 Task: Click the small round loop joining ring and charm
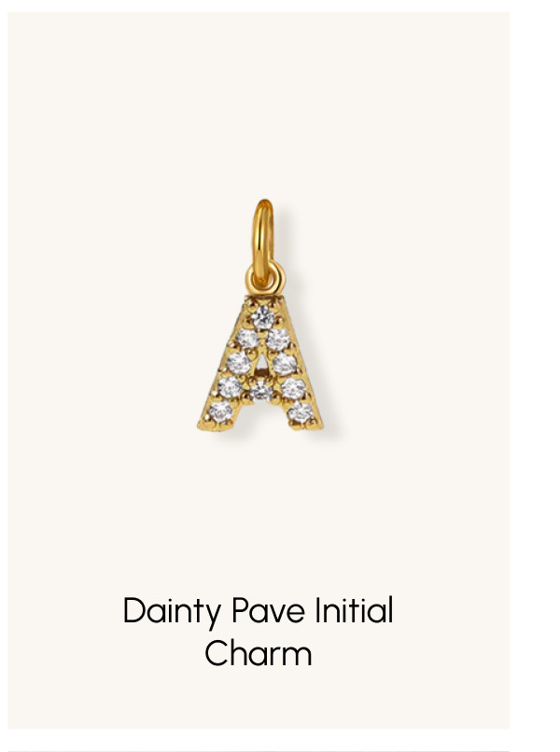(265, 278)
